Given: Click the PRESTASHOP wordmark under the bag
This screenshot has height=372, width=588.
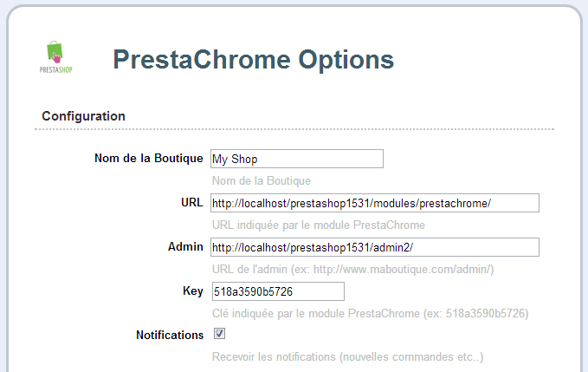Looking at the screenshot, I should coord(56,70).
